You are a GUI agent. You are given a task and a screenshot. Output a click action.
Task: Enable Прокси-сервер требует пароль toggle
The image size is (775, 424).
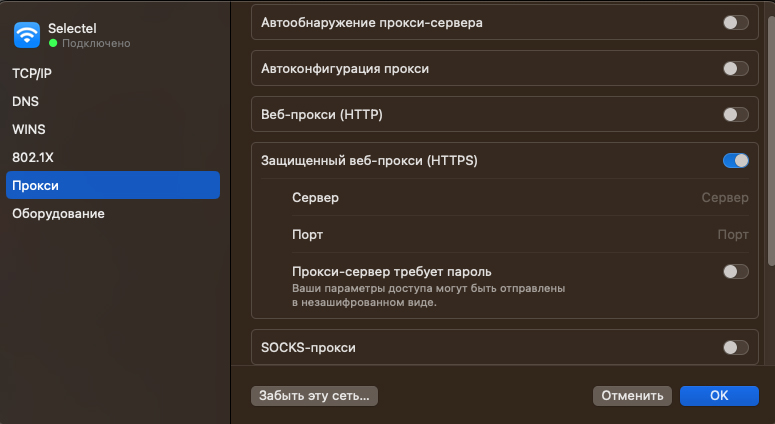tap(735, 271)
